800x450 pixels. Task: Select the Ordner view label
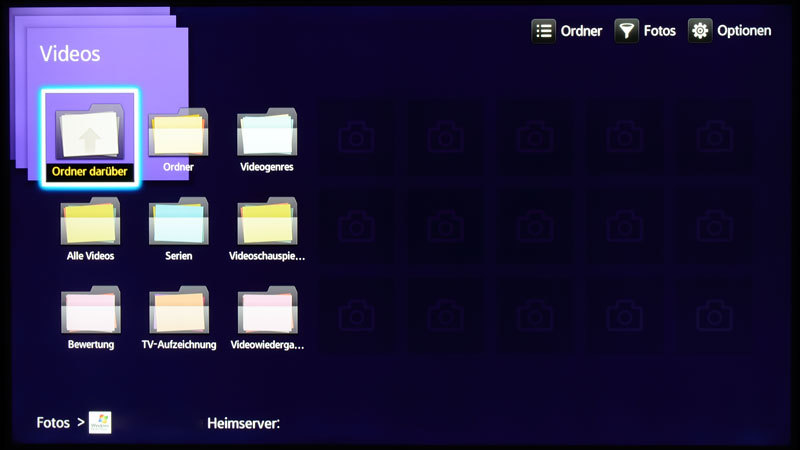[581, 31]
